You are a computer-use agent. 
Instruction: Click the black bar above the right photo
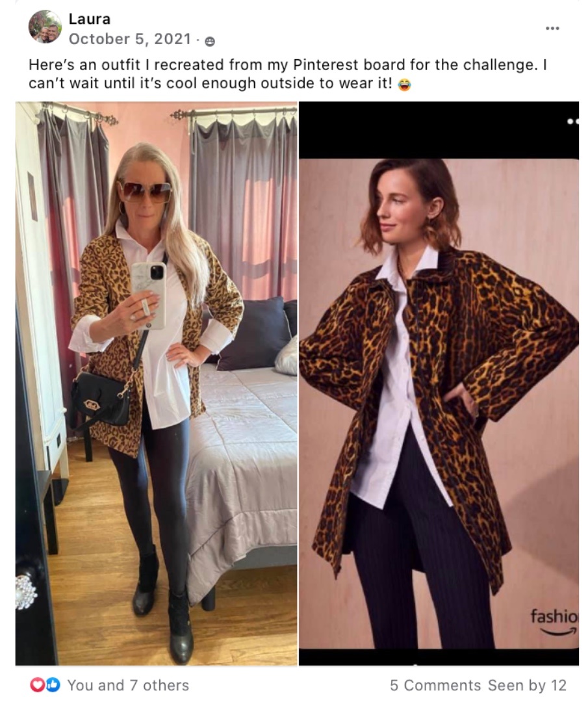(439, 130)
